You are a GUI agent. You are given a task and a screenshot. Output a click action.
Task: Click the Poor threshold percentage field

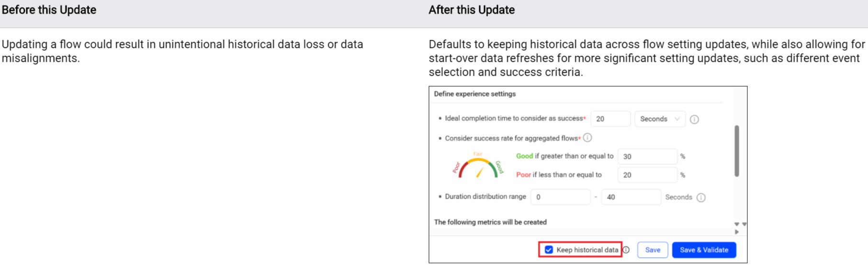point(647,175)
